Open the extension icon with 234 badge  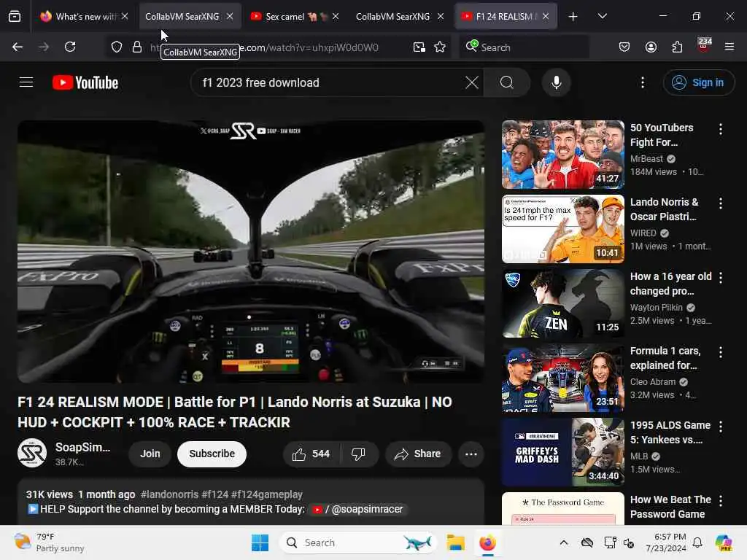(704, 46)
